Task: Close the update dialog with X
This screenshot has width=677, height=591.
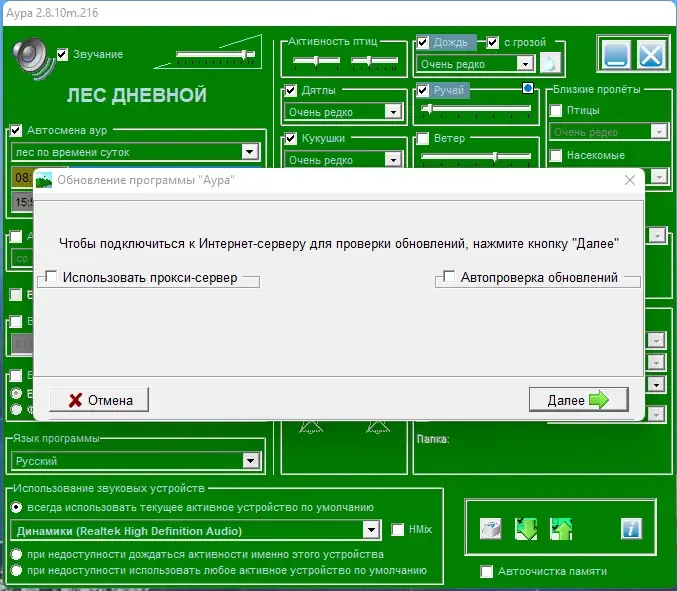Action: 630,180
